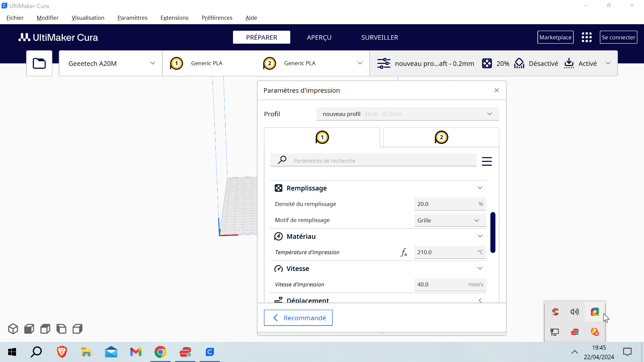The height and width of the screenshot is (362, 644).
Task: Open the Motif de remplissage dropdown
Action: pos(450,220)
